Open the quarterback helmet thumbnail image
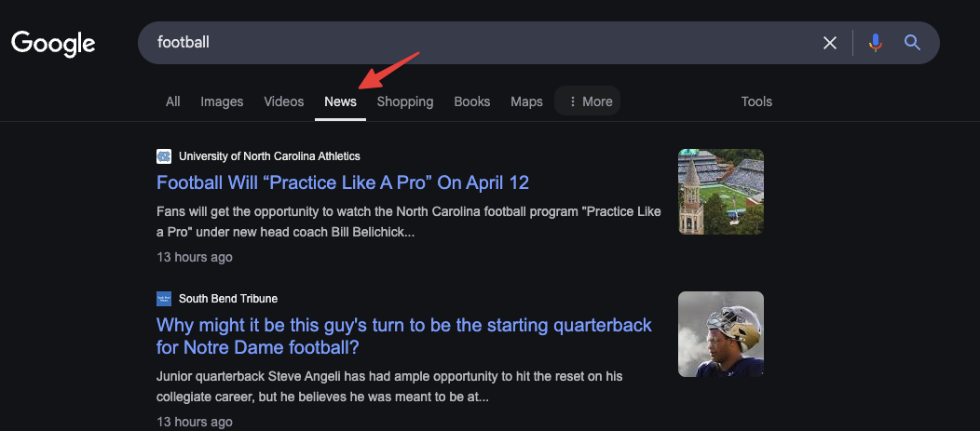This screenshot has width=980, height=431. point(721,334)
